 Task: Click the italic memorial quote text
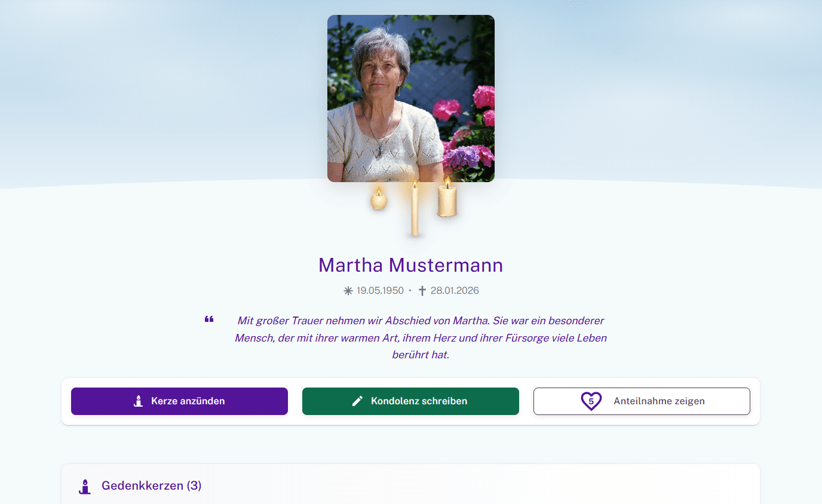pyautogui.click(x=421, y=337)
